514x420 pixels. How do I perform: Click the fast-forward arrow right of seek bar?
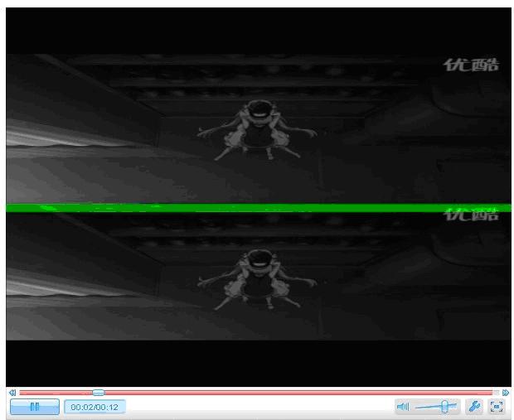506,392
